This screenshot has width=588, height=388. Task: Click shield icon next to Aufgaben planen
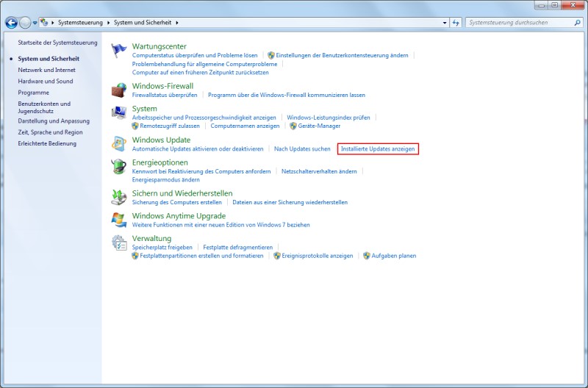point(367,256)
